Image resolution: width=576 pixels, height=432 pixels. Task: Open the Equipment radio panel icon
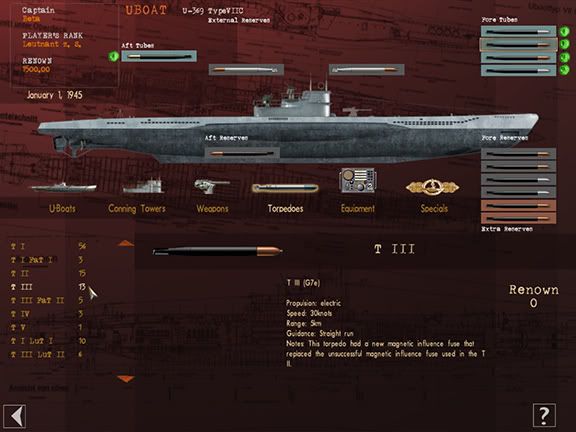click(357, 180)
